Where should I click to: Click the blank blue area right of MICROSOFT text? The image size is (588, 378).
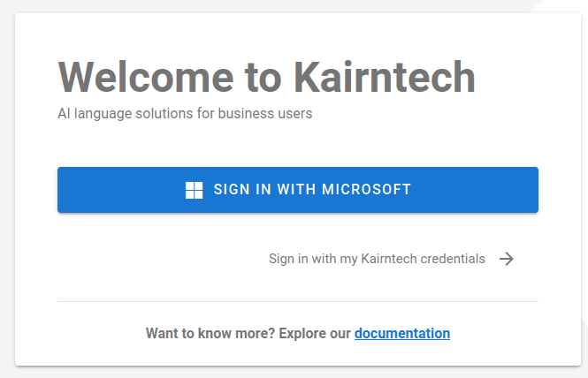click(x=474, y=190)
